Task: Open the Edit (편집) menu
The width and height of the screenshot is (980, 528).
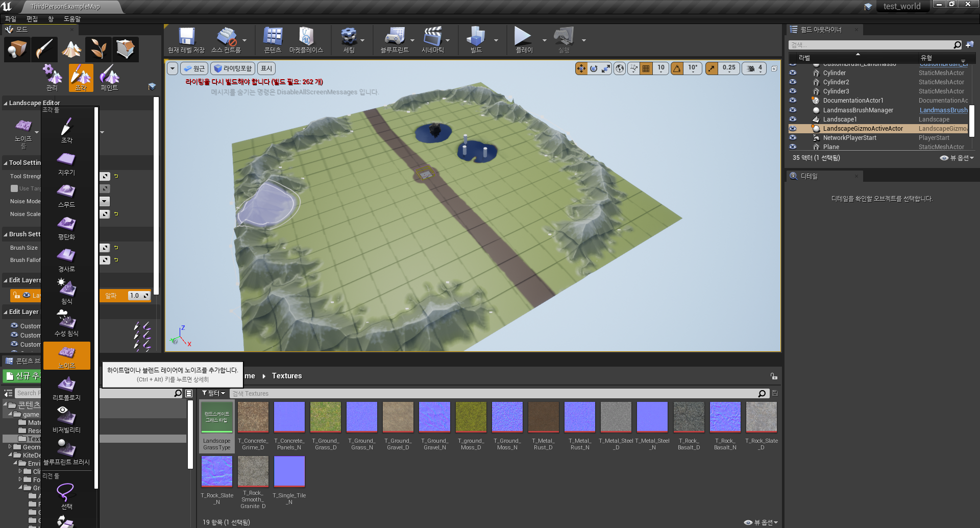Action: pos(32,19)
